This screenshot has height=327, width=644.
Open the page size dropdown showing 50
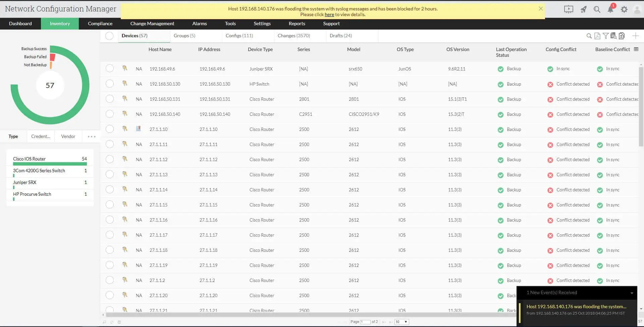[x=401, y=322]
